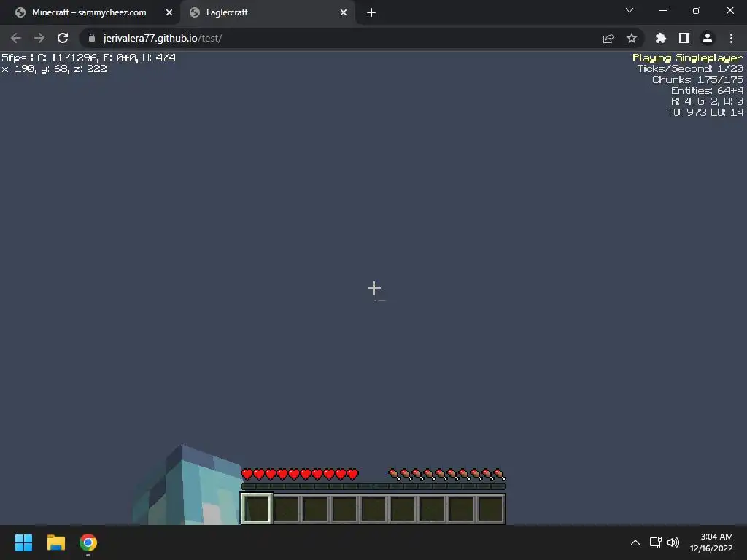
Task: Restore down the Chrome window
Action: click(x=697, y=10)
